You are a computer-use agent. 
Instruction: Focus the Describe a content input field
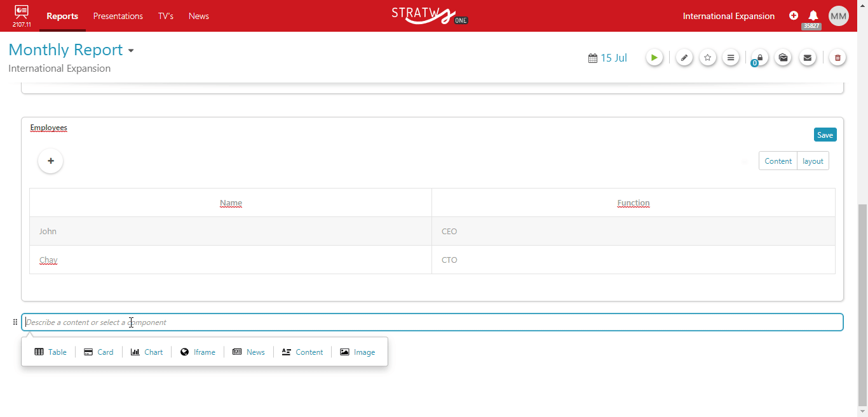tap(432, 322)
